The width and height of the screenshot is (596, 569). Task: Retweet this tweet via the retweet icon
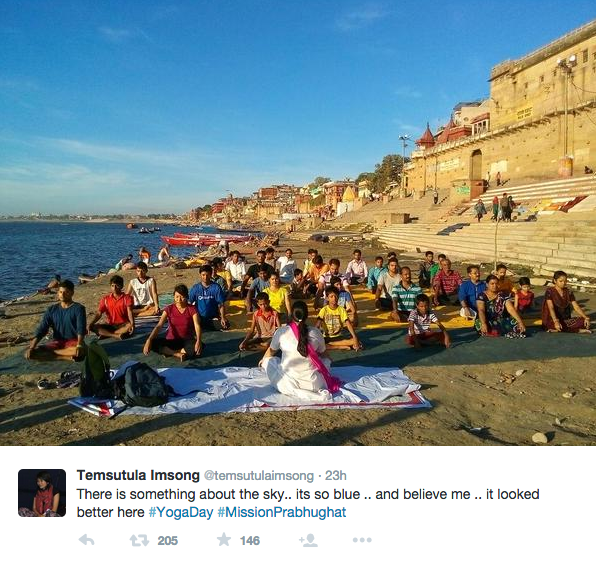pos(139,540)
